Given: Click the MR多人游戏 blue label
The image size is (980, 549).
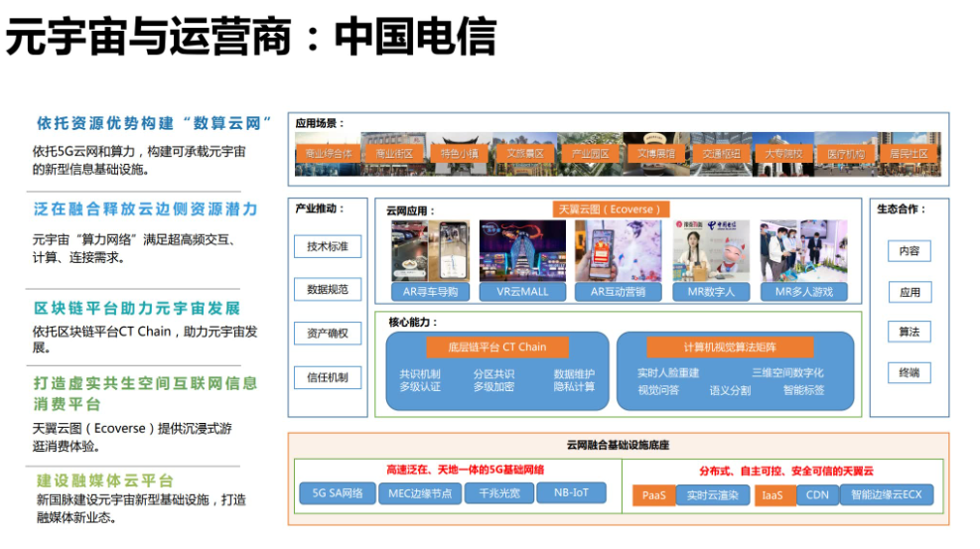Looking at the screenshot, I should pyautogui.click(x=803, y=292).
